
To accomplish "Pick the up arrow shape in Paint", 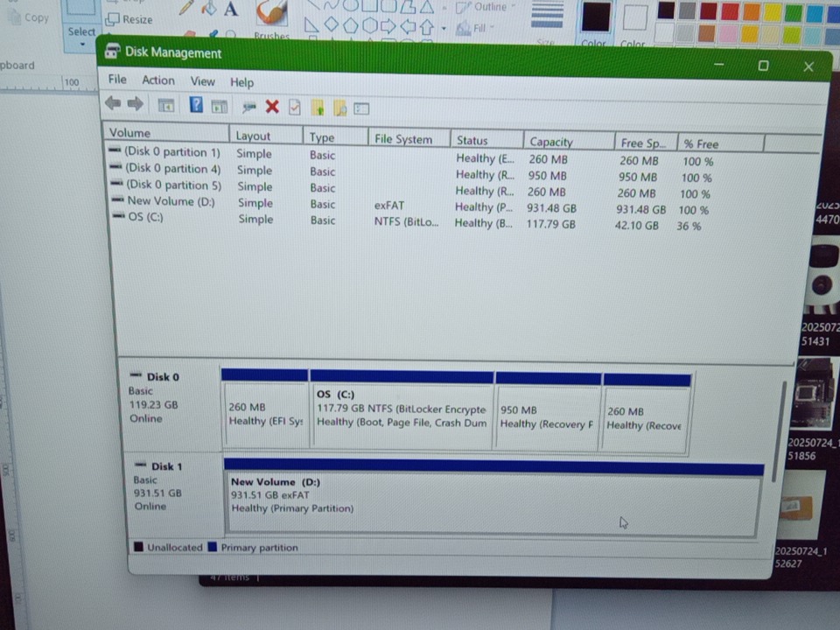I will (x=427, y=26).
